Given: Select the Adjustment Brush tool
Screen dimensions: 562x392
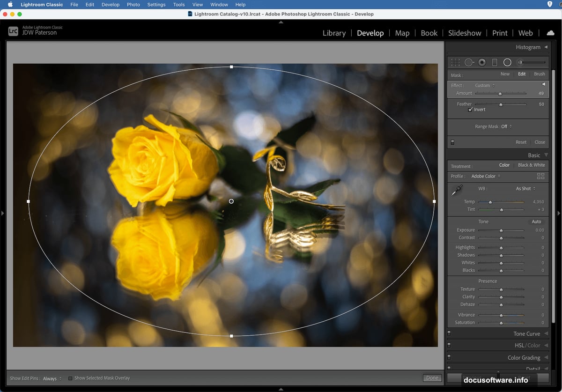Looking at the screenshot, I should point(520,62).
